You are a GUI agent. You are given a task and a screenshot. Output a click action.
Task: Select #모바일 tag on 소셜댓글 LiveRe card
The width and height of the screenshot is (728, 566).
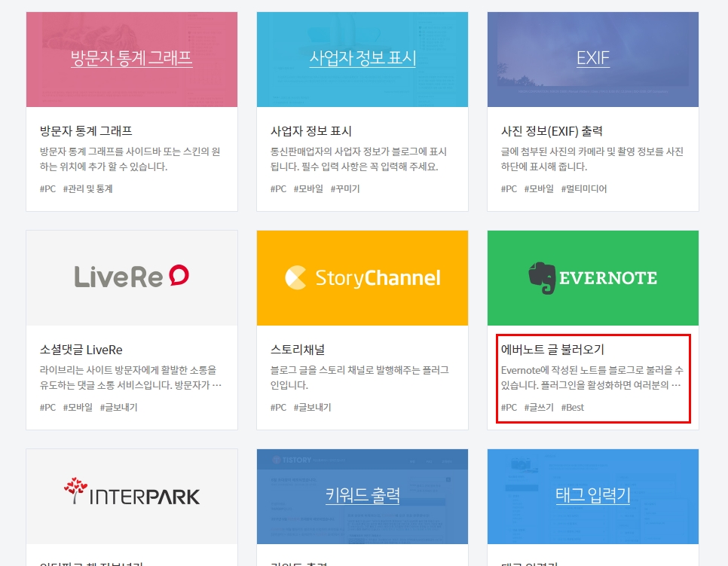(78, 408)
